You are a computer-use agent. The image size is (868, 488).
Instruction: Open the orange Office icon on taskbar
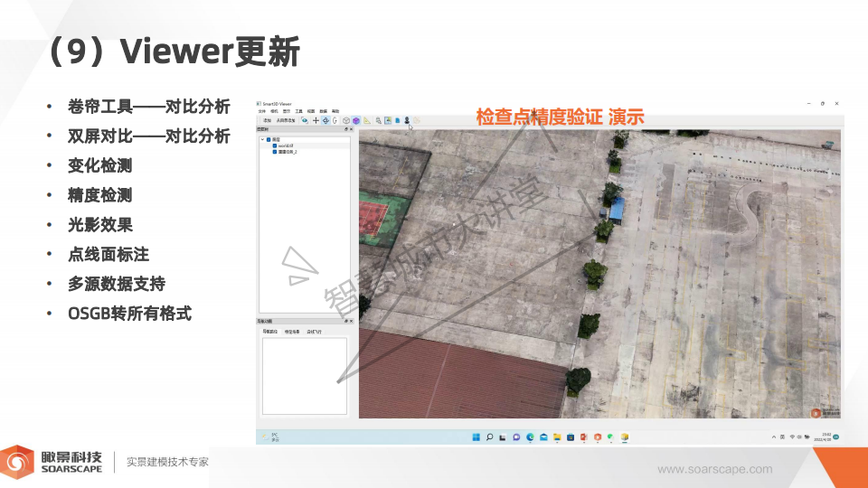(x=598, y=437)
